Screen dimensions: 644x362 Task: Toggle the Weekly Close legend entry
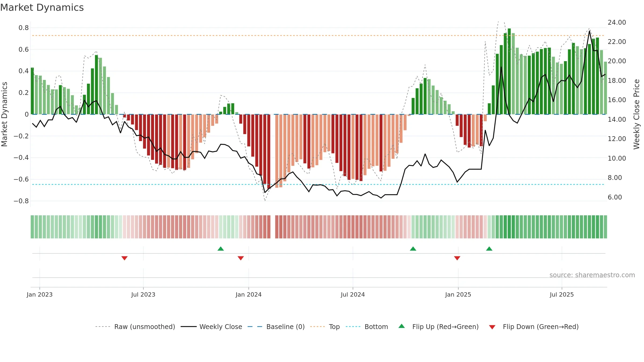(211, 327)
